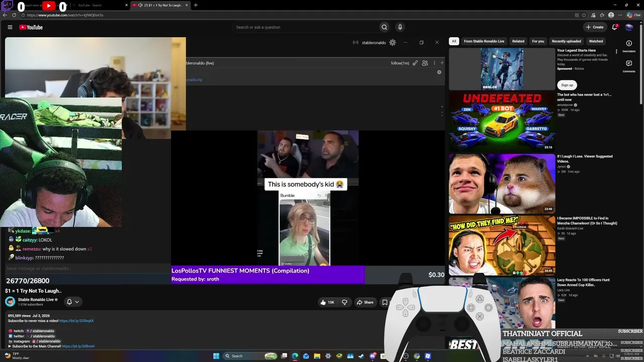Screen dimensions: 644x362
Task: Open the chat users list icon
Action: click(x=425, y=63)
